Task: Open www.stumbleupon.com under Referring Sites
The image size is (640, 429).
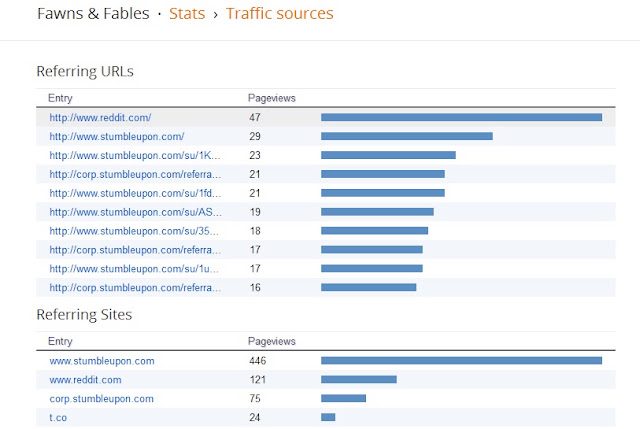Action: point(102,361)
